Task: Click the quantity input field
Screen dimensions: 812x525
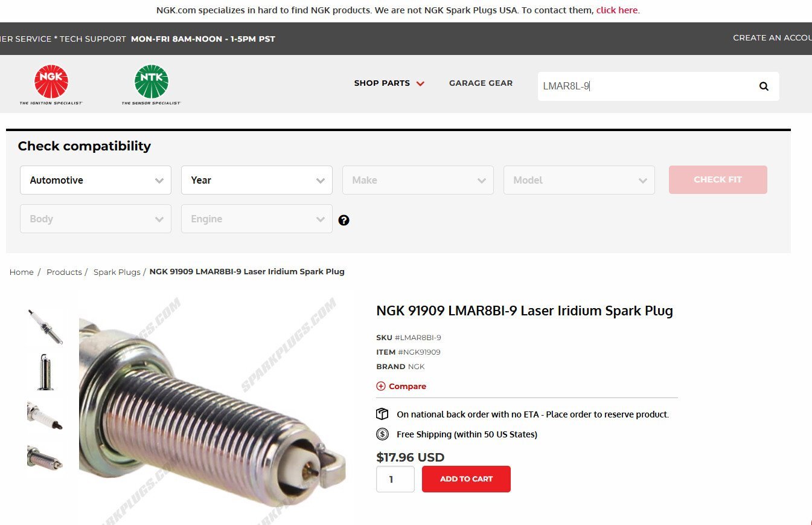Action: [395, 479]
